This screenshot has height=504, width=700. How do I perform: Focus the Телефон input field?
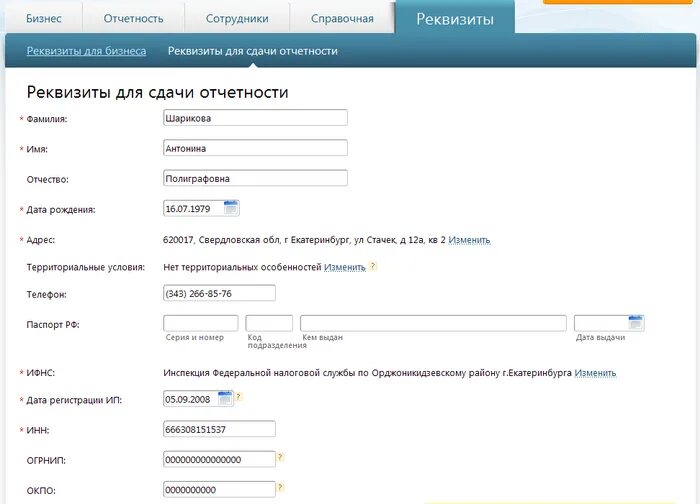(219, 293)
